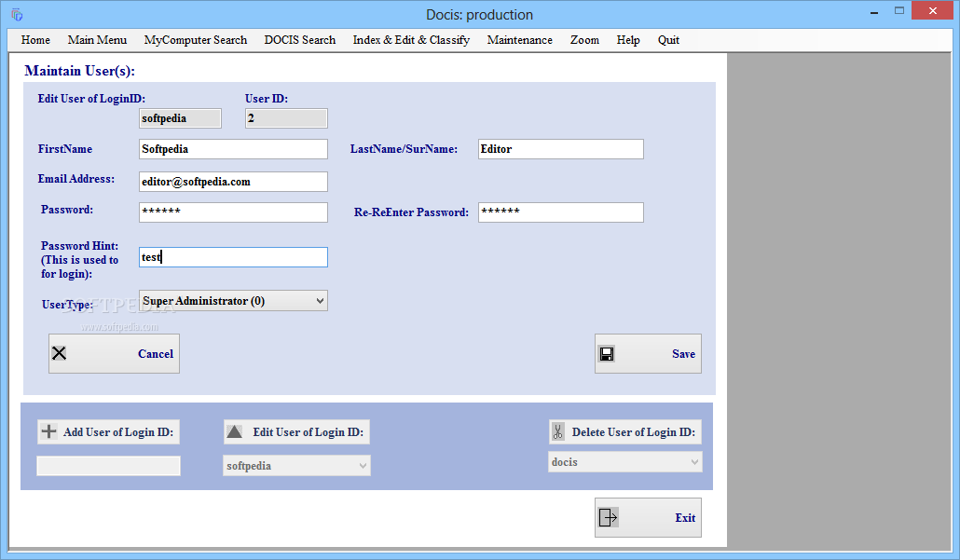Click the Email Address input field
This screenshot has height=560, width=960.
(233, 181)
